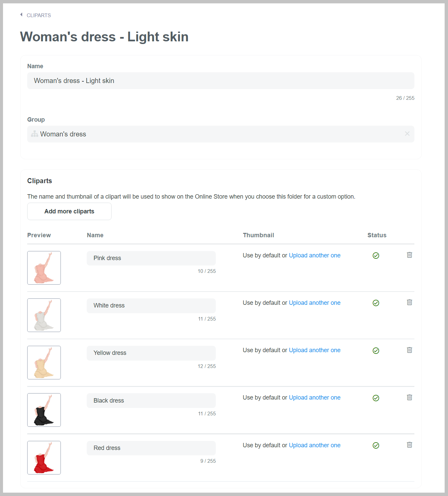Click the '9 / 255' counter under Red dress

click(x=208, y=461)
